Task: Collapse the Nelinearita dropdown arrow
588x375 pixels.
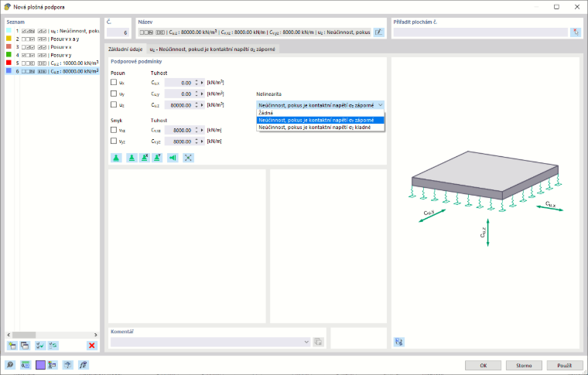Action: [380, 105]
